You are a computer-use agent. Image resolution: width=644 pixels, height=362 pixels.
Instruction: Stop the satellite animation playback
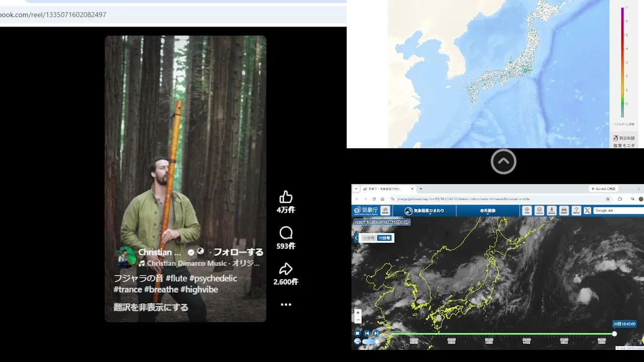pyautogui.click(x=358, y=333)
